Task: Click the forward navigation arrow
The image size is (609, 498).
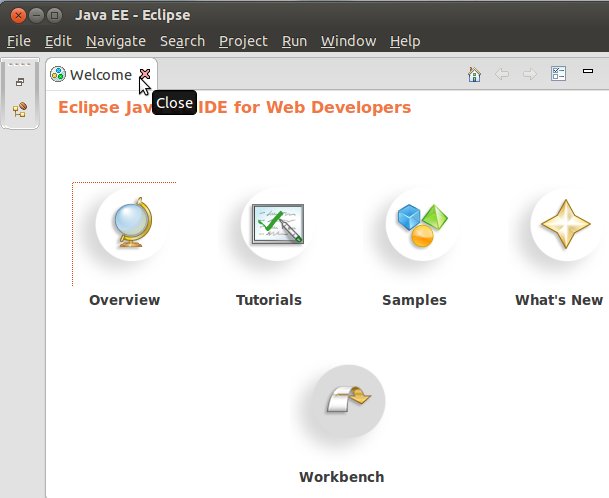Action: [530, 74]
